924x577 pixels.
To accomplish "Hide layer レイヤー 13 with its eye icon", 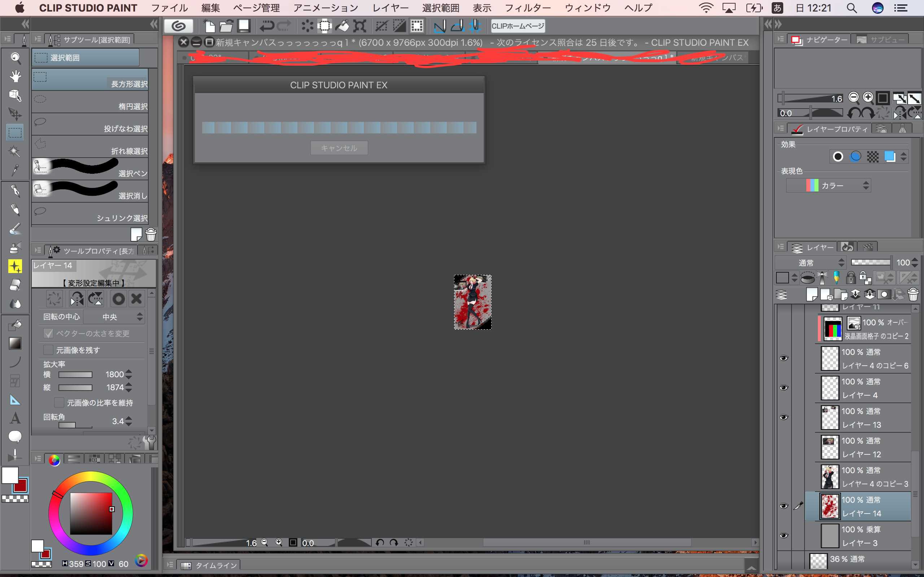I will tap(784, 418).
